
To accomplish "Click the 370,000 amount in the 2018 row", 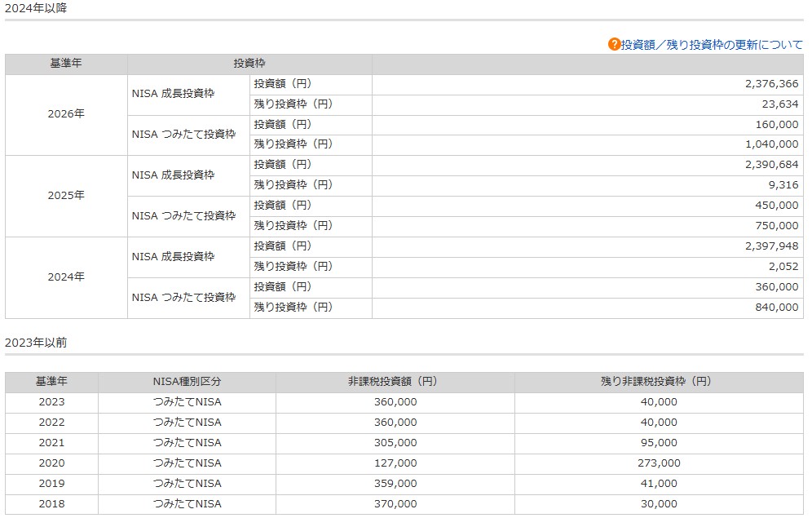I will click(x=395, y=504).
